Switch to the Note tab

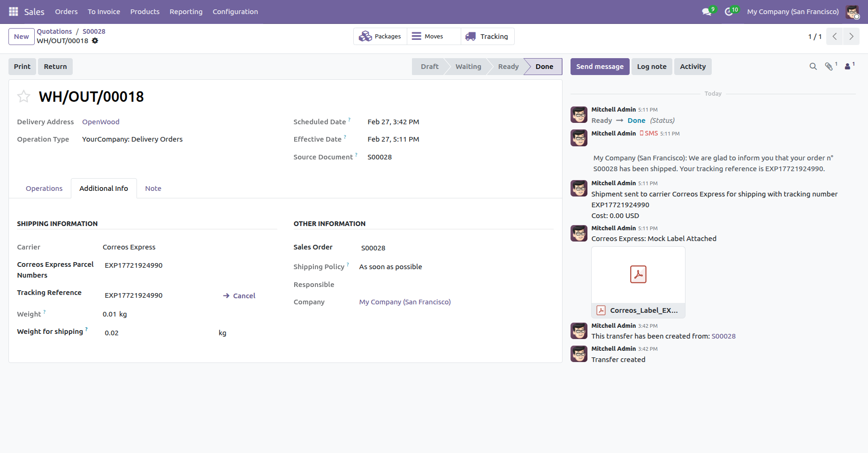click(x=153, y=189)
